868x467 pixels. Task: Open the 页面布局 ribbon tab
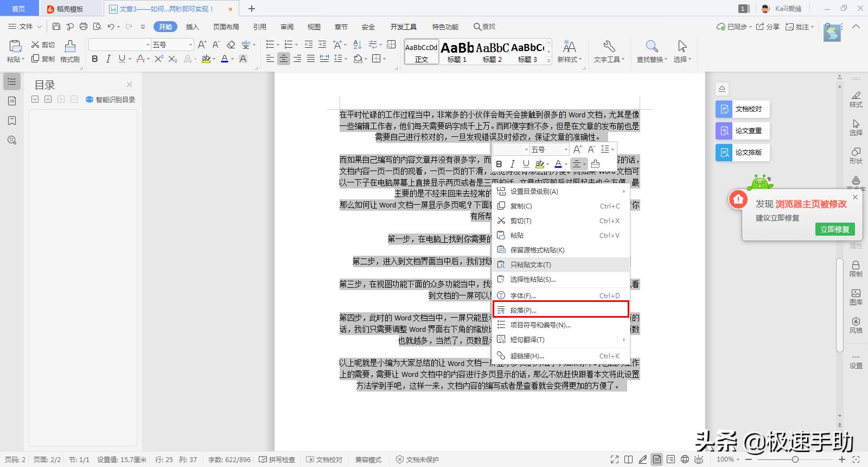(x=226, y=27)
